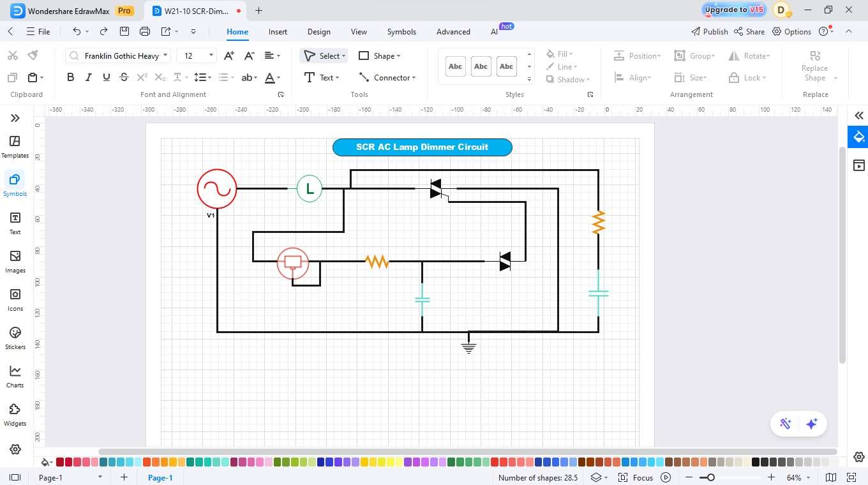Select the V1 AC source symbol
This screenshot has height=485, width=868.
tap(217, 189)
